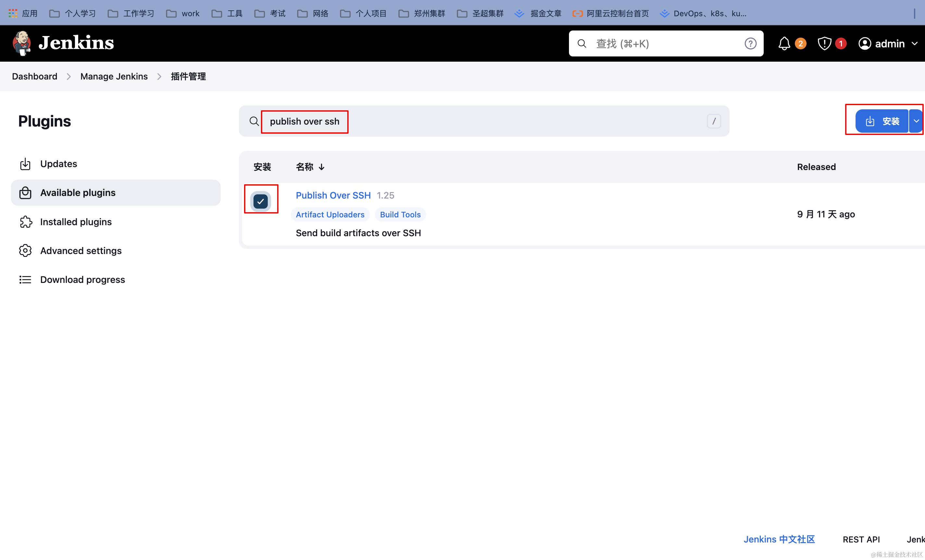Click the Advanced settings gear icon
The image size is (925, 560).
pyautogui.click(x=25, y=251)
